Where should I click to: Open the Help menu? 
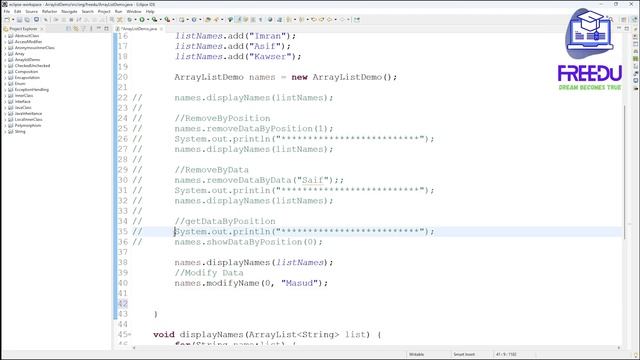point(150,11)
